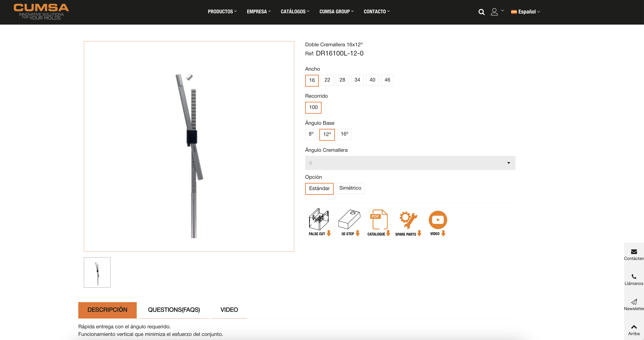Viewport: 644px width, 340px height.
Task: Expand the PRODUCTOS menu
Action: pyautogui.click(x=222, y=11)
